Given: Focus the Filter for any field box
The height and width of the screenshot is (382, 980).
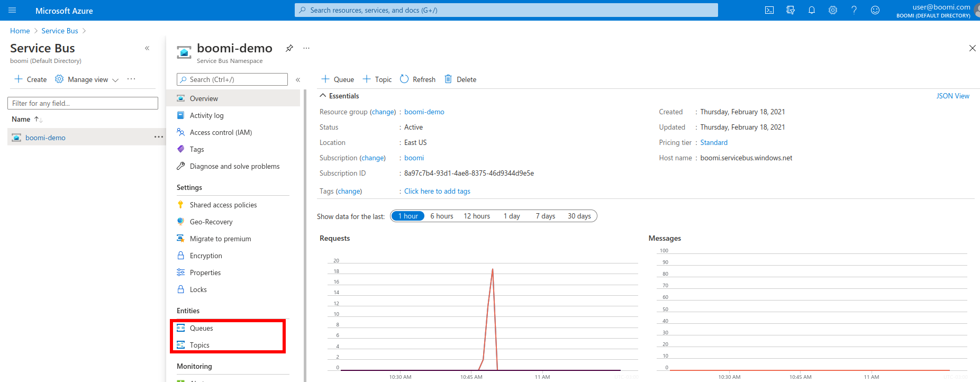Looking at the screenshot, I should pos(83,103).
